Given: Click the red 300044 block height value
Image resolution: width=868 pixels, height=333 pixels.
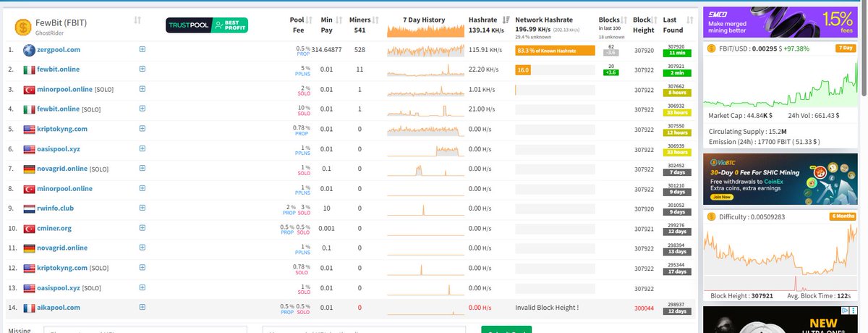Looking at the screenshot, I should click(x=644, y=308).
